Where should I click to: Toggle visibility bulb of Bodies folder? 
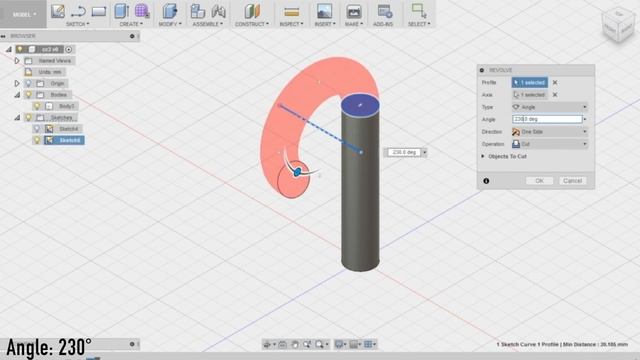click(28, 95)
